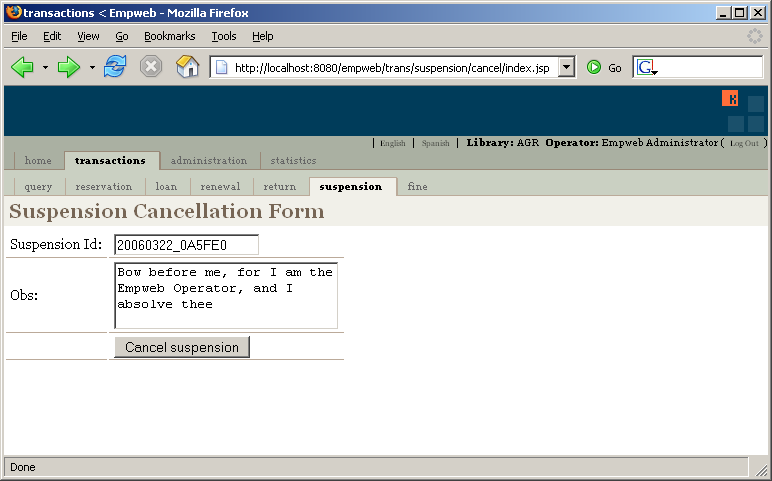This screenshot has width=772, height=481.
Task: Switch to the renewal sub-tab
Action: pos(220,187)
